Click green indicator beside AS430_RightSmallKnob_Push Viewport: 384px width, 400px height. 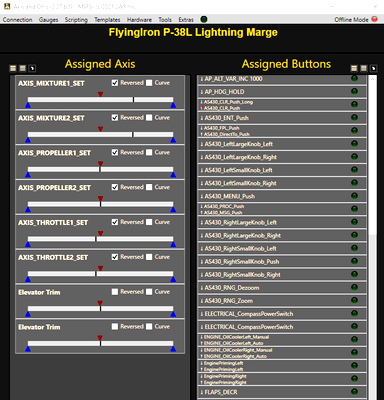354,261
